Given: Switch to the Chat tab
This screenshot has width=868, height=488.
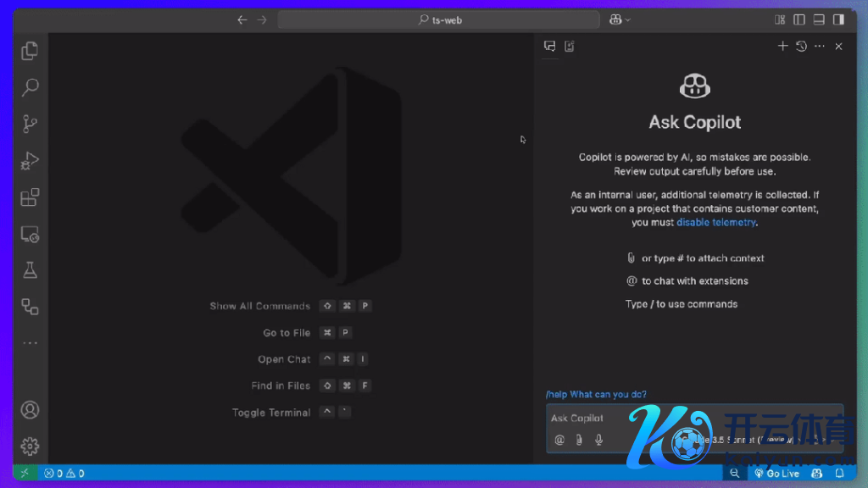Looking at the screenshot, I should [x=550, y=47].
